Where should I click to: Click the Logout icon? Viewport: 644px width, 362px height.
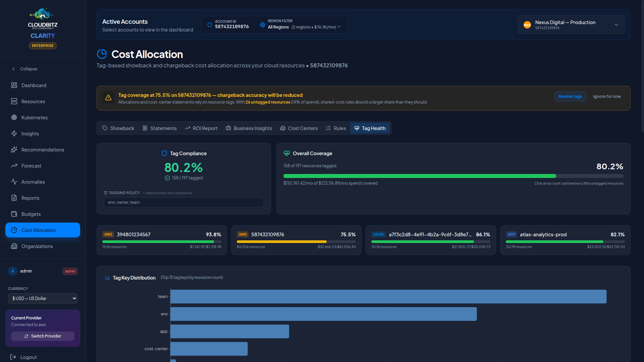tap(13, 357)
